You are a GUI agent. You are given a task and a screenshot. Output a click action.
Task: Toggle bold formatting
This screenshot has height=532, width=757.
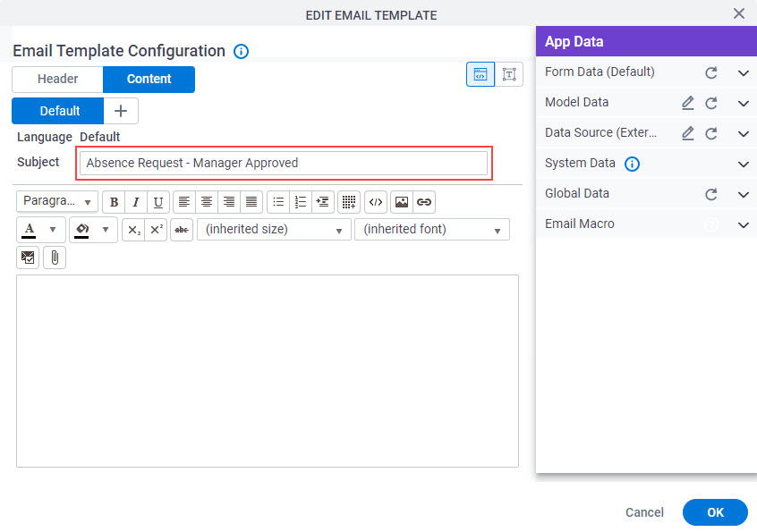tap(114, 202)
